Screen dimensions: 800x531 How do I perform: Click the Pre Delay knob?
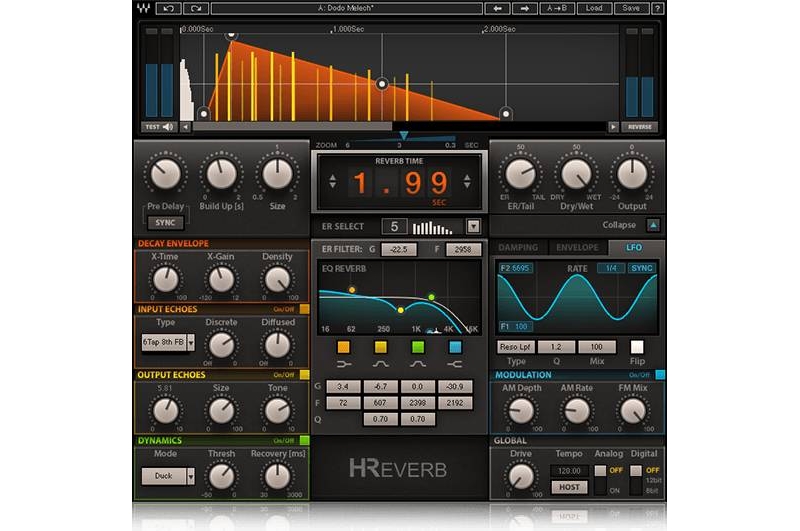coord(165,174)
